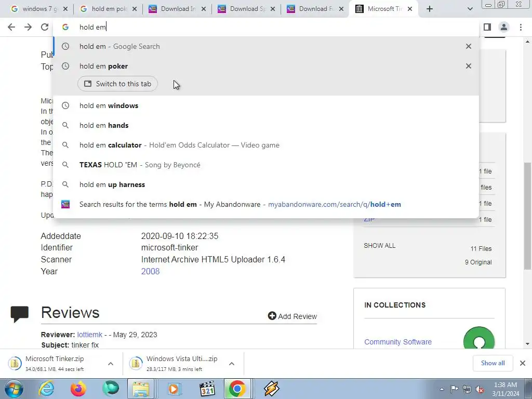Launch Firefox from the taskbar
532x399 pixels.
(x=78, y=389)
